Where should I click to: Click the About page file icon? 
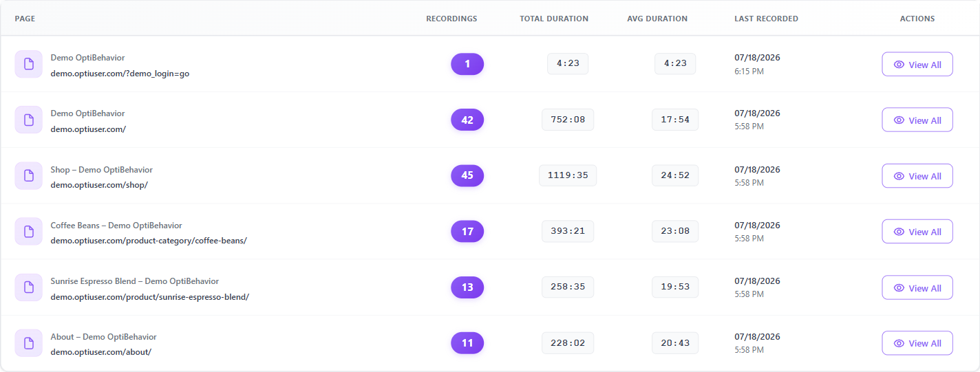(x=28, y=343)
